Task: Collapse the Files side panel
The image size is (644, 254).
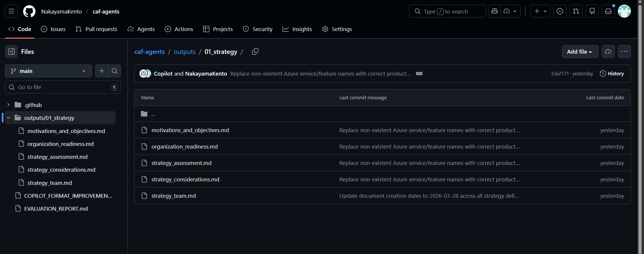Action: pyautogui.click(x=11, y=52)
